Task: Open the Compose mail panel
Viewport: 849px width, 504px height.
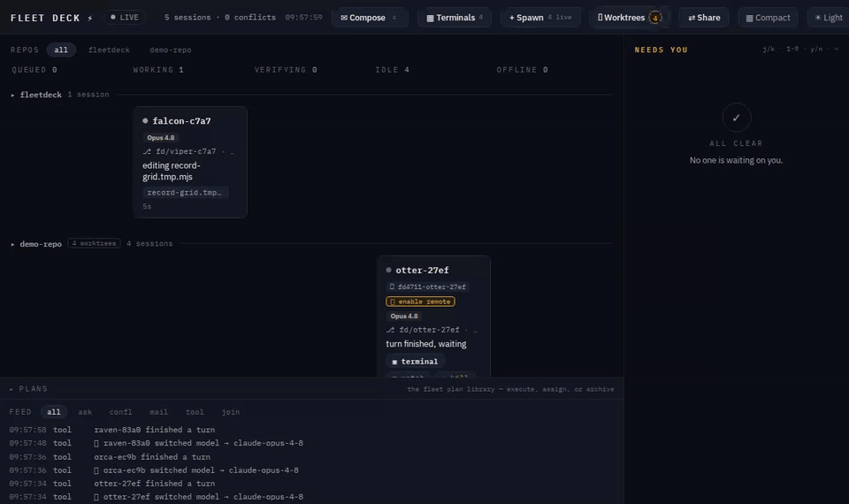Action: point(370,18)
